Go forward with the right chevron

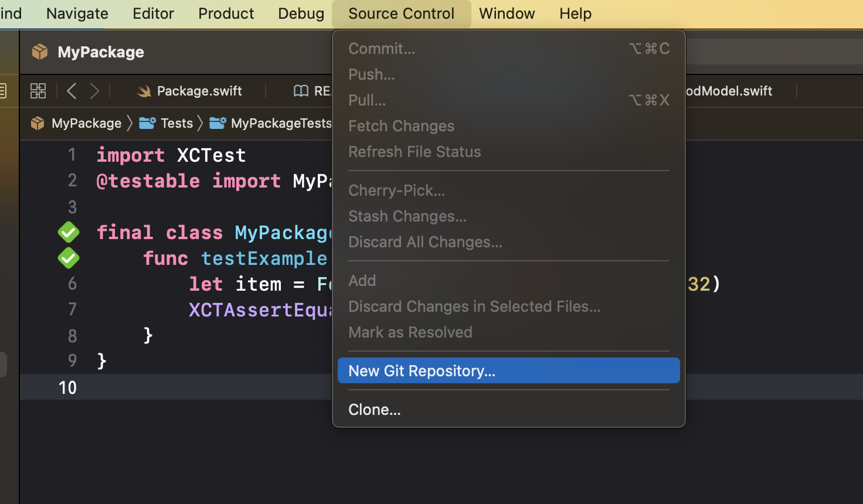click(x=94, y=91)
